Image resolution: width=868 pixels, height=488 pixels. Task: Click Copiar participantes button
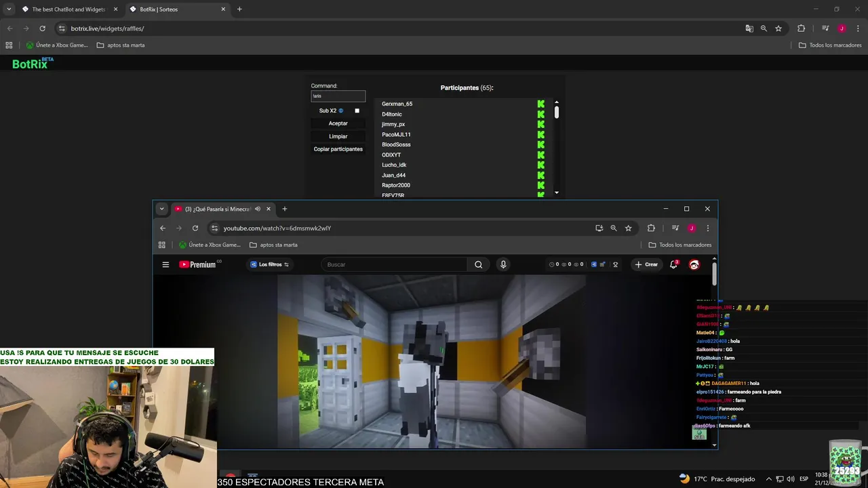pos(338,149)
